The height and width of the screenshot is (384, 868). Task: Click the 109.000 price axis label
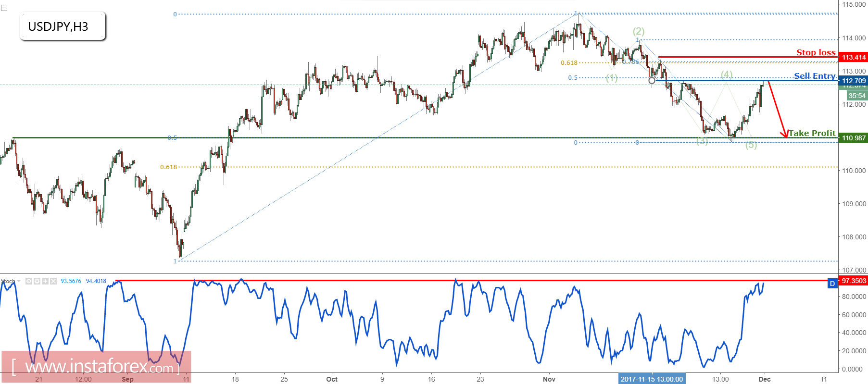pos(854,204)
